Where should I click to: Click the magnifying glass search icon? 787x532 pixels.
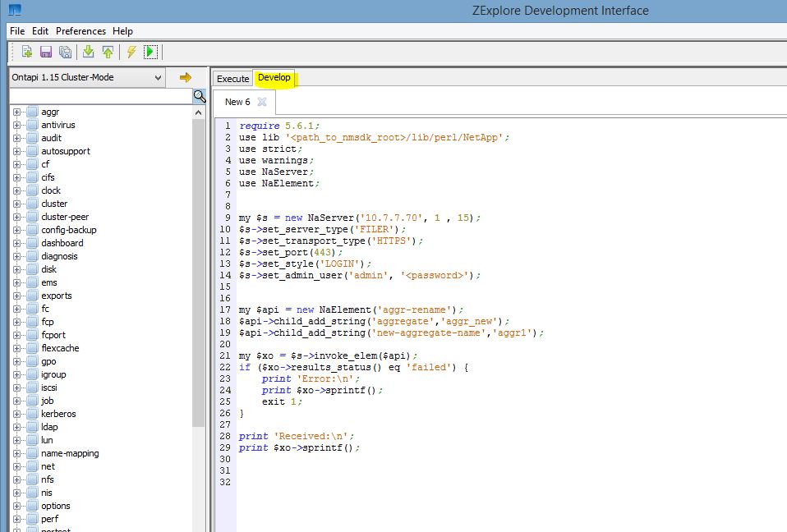[x=198, y=95]
